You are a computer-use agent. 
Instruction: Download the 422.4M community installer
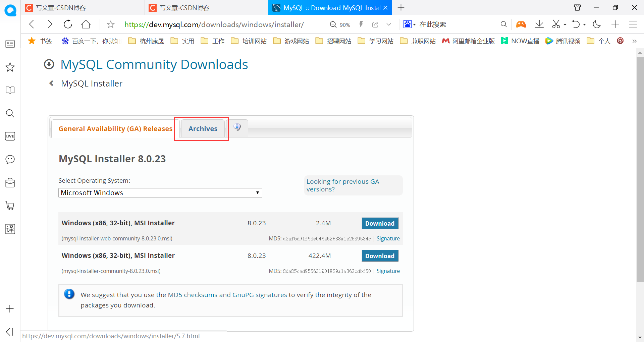tap(380, 256)
